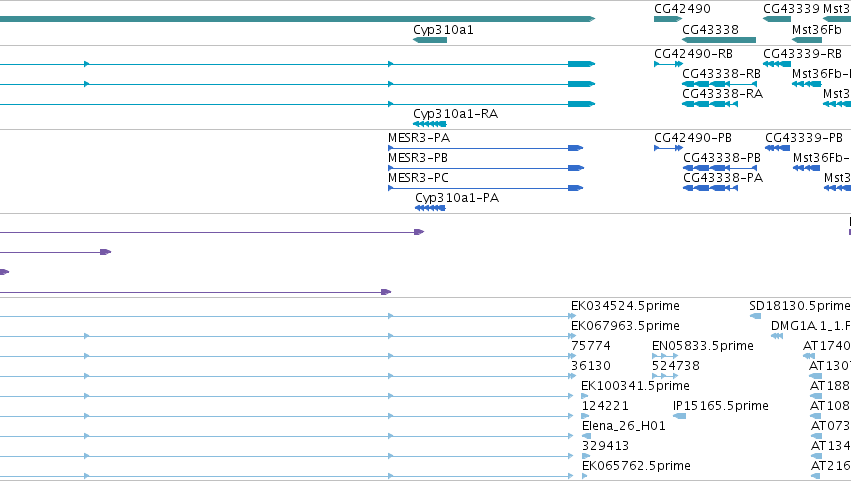
Task: Click EST label 75774
Action: tap(590, 346)
